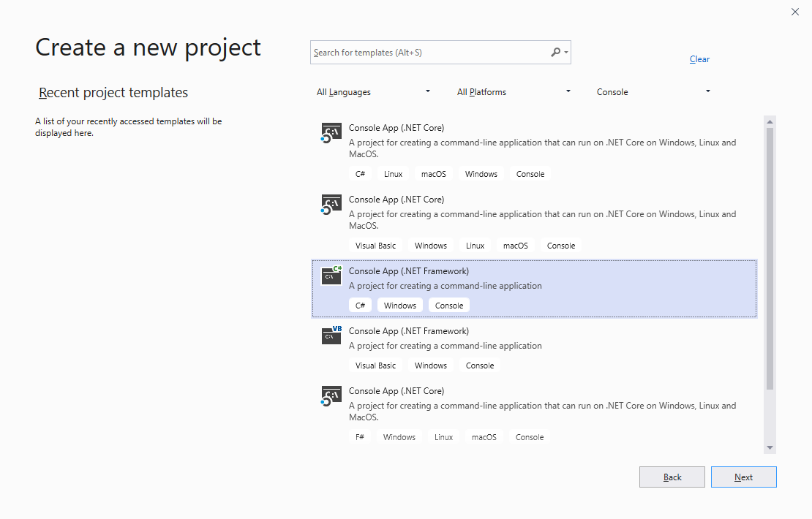This screenshot has height=519, width=812.
Task: Select the C# Console App (.NET Core) template icon
Action: coord(331,132)
